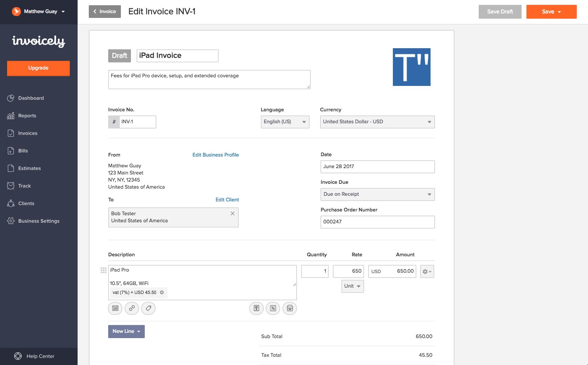
Task: Click the blue company logo thumbnail
Action: (412, 67)
